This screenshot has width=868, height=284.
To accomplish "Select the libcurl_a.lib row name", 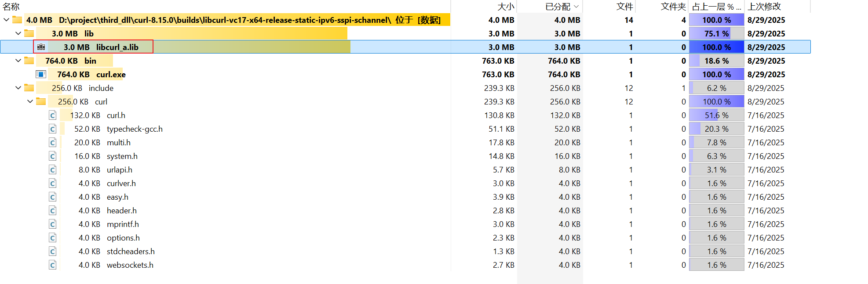I will click(117, 47).
